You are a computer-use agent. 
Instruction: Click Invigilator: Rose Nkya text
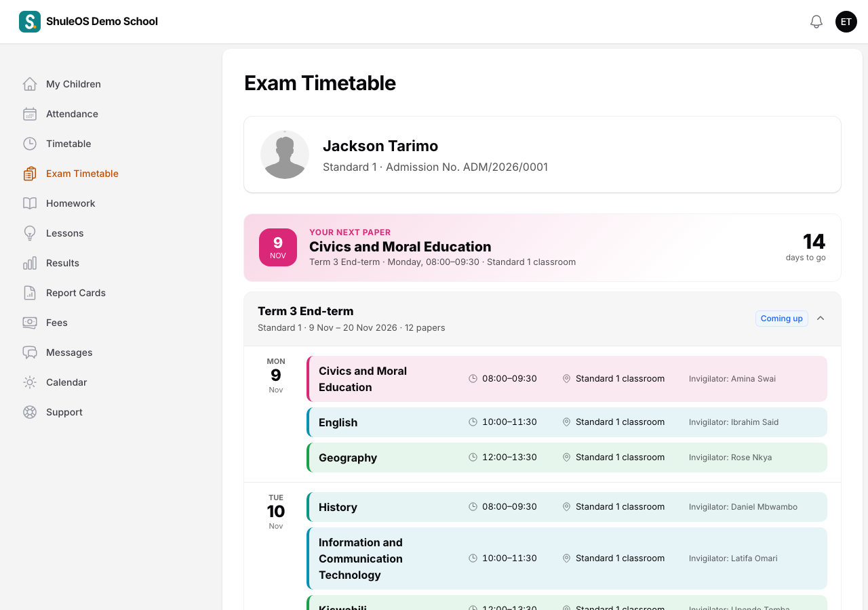tap(730, 457)
